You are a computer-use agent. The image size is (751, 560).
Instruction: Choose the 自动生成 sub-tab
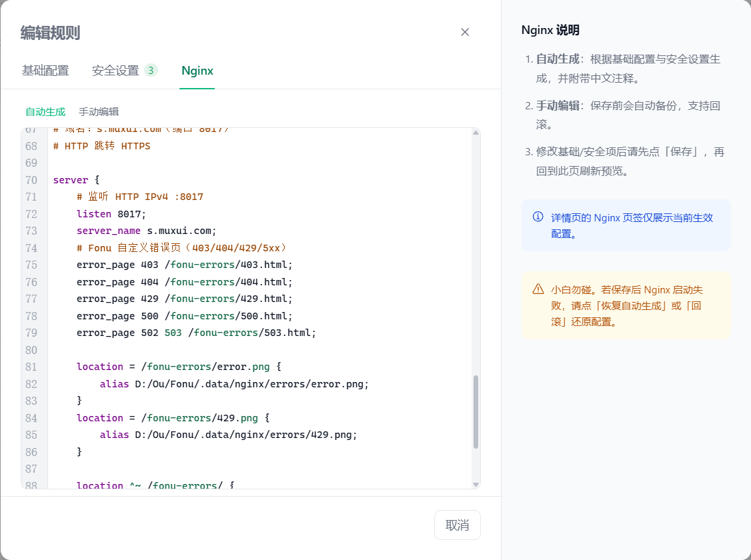(45, 111)
